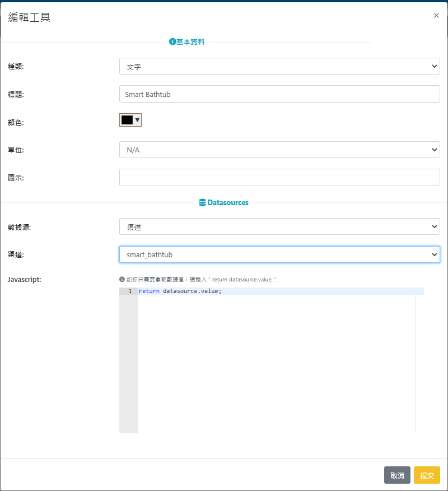Click the Datasources section heading

coord(228,203)
